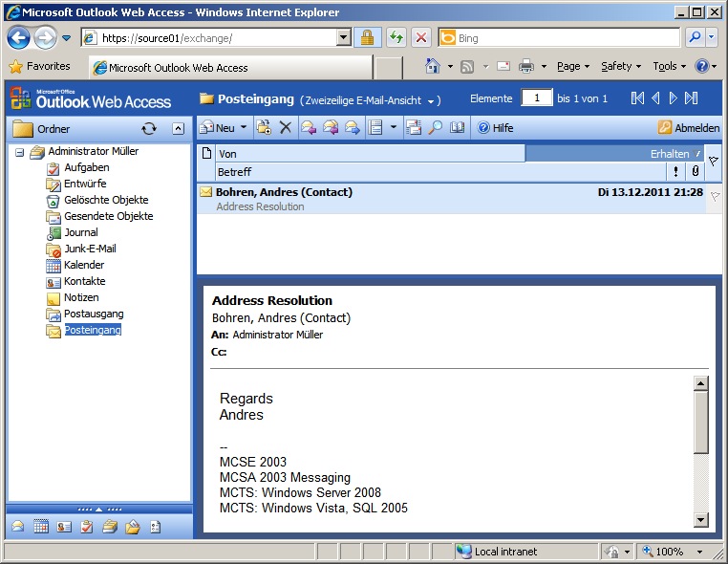Select message from Bohren, Andres (Contact)
Screen dimensions: 728x564
point(451,199)
